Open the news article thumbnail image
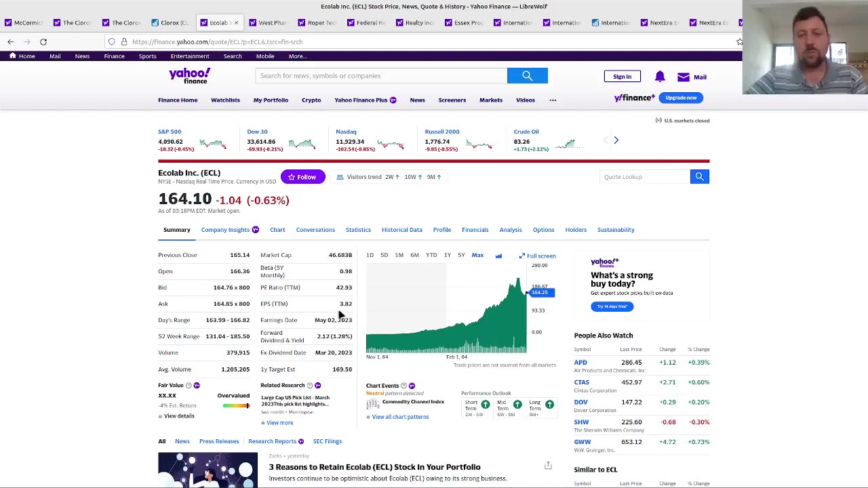The height and width of the screenshot is (488, 868). [x=208, y=470]
